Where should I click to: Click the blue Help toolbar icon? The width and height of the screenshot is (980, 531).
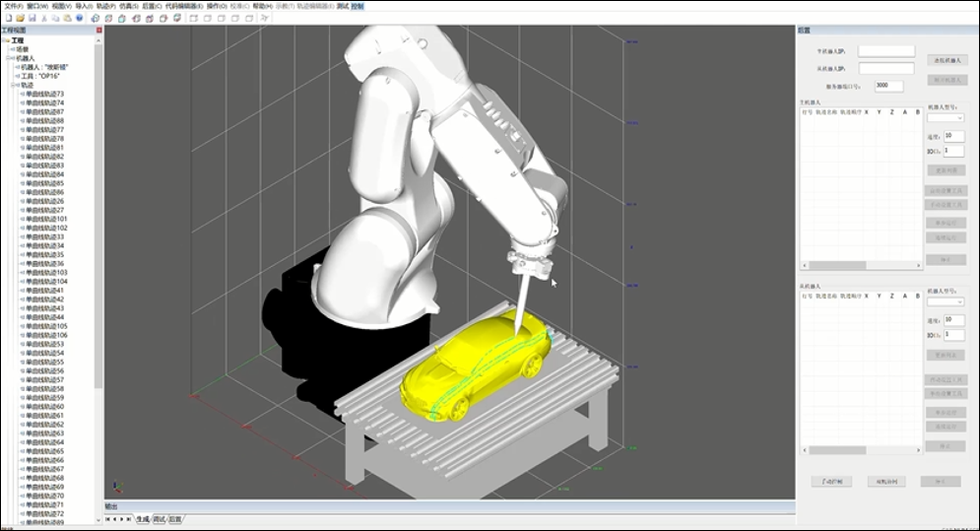(x=80, y=18)
